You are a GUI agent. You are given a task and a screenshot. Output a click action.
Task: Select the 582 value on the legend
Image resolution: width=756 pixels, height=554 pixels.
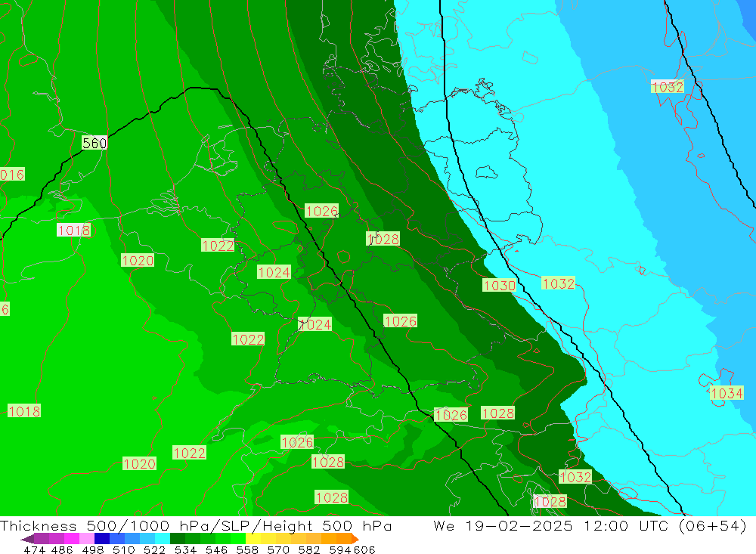[x=308, y=549]
